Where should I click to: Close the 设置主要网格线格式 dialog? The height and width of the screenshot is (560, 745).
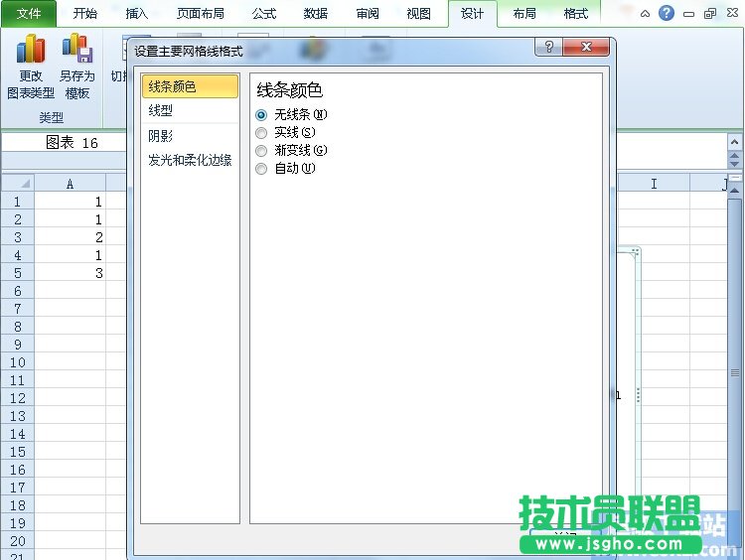click(587, 47)
